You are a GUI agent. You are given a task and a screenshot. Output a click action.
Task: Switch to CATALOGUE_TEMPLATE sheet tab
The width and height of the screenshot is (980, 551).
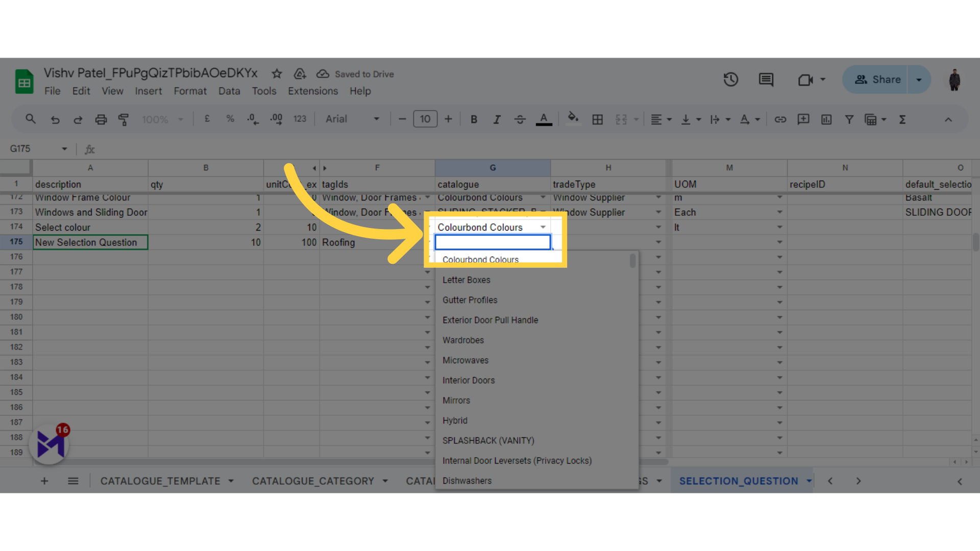click(160, 481)
